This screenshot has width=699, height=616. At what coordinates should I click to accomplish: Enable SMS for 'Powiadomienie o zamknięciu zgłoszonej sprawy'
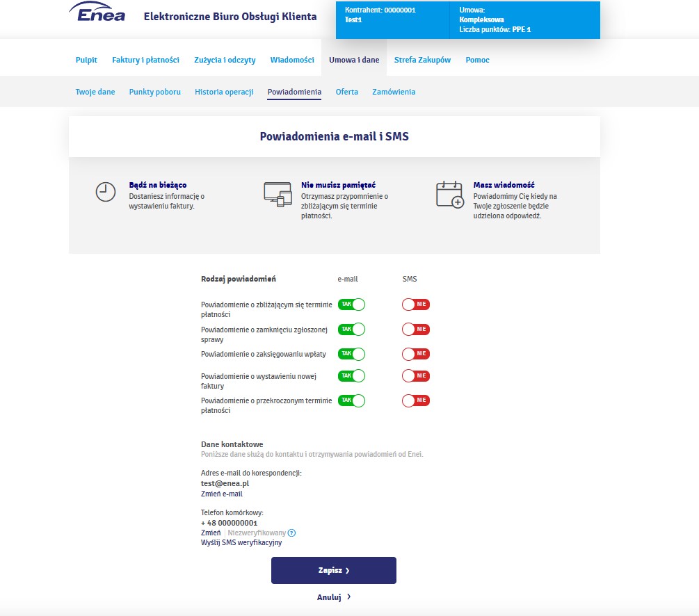(x=415, y=329)
